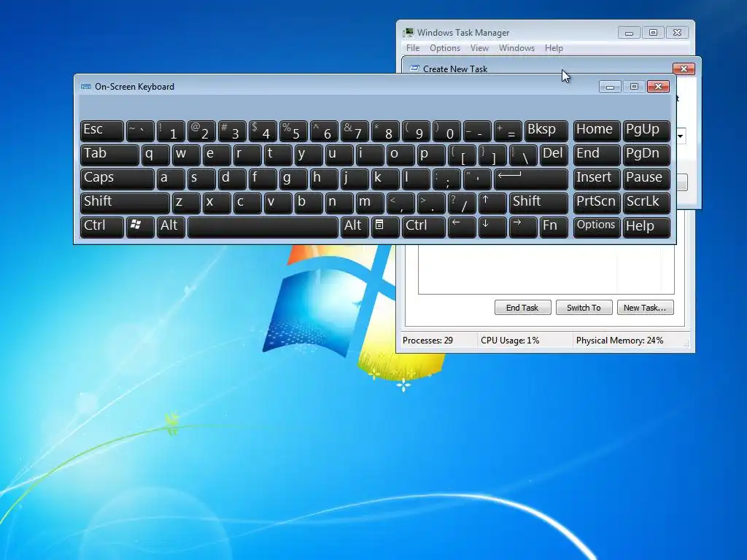Click the Tab key

[x=109, y=155]
